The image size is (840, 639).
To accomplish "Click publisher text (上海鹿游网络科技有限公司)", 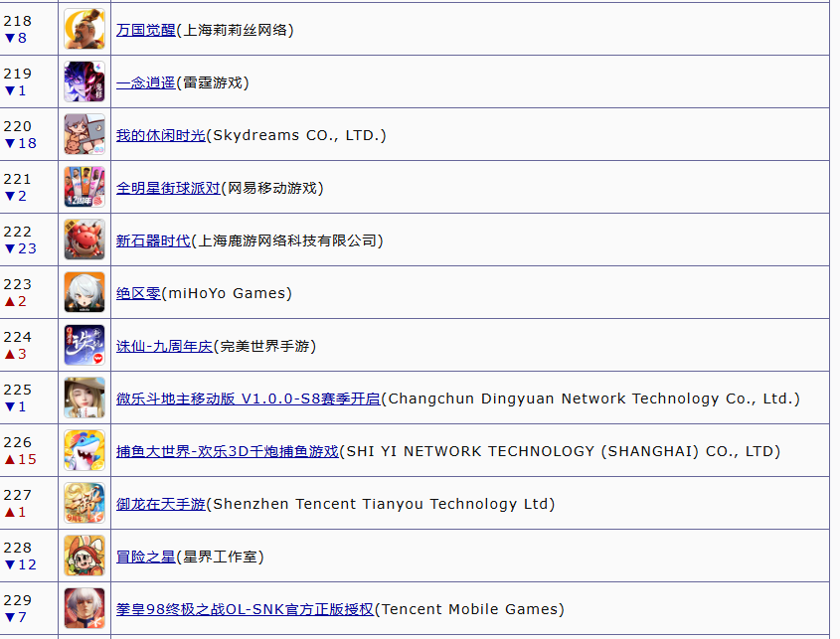I will pos(287,240).
